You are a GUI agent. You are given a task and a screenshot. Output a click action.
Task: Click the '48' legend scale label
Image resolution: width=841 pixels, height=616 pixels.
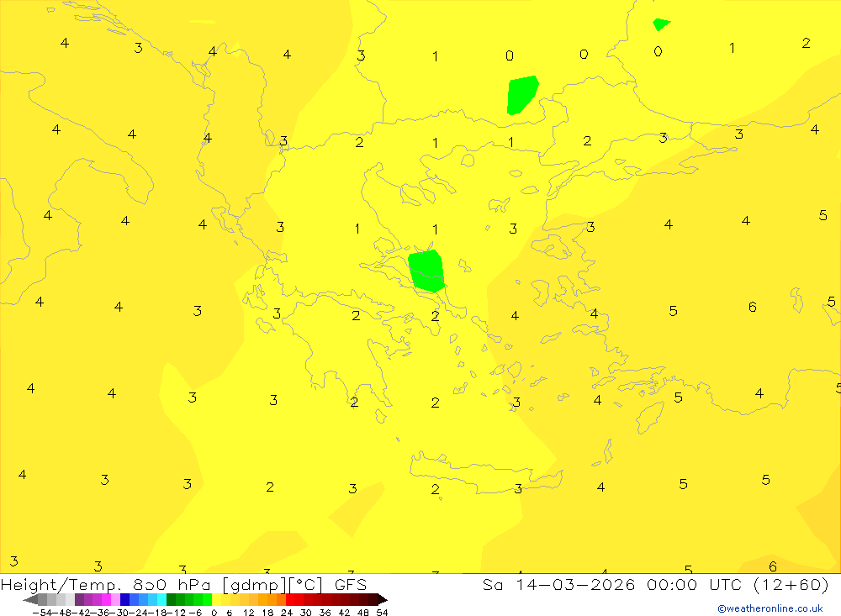[363, 613]
